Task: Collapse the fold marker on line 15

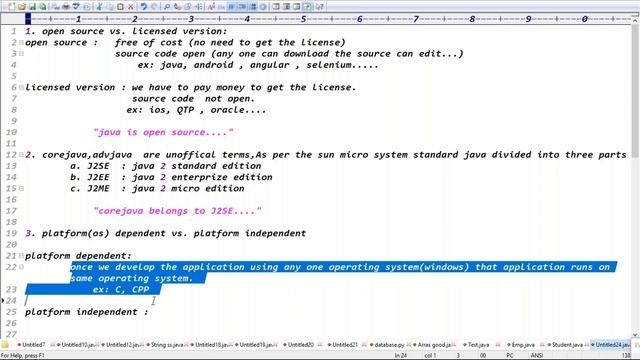Action: click(21, 188)
